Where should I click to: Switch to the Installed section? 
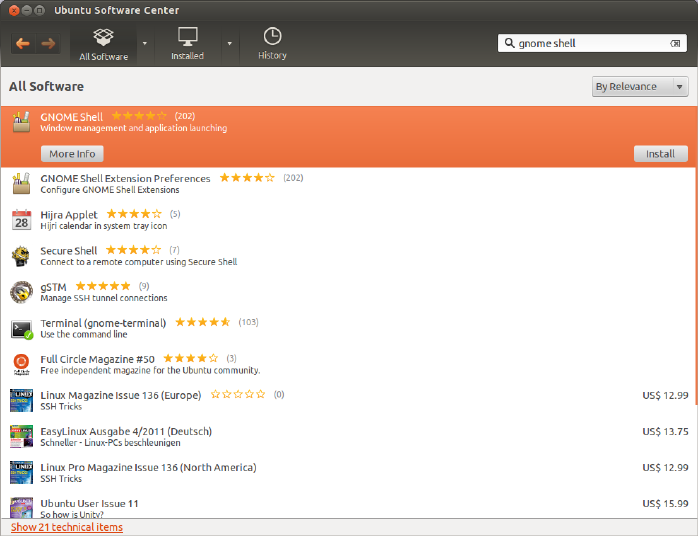click(x=187, y=44)
